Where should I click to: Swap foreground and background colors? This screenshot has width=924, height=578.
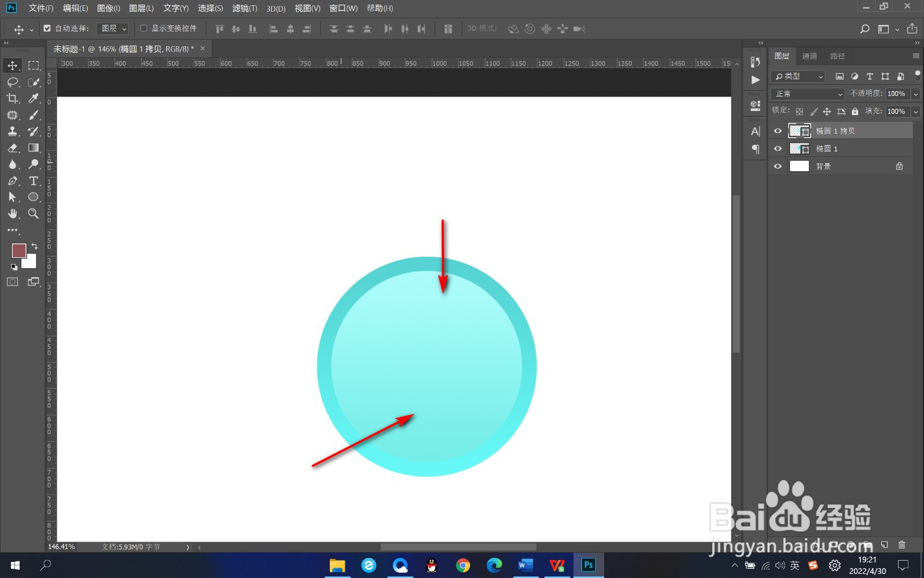[35, 246]
